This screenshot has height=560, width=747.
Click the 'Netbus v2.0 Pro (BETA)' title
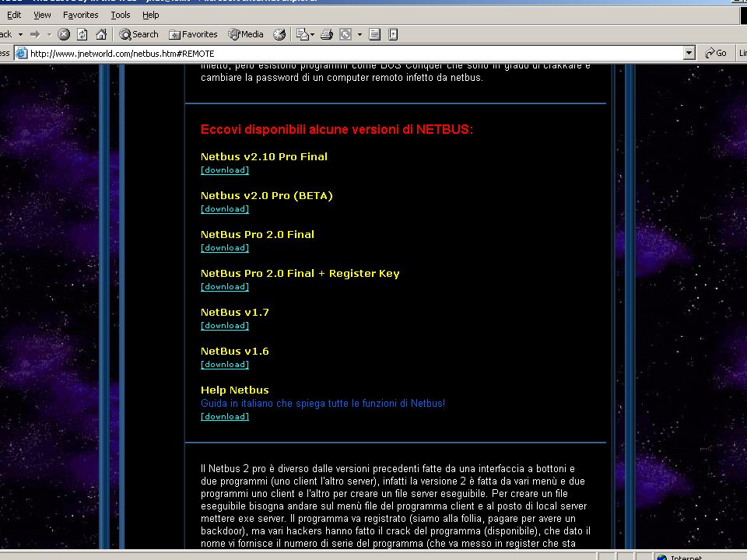[x=267, y=196]
